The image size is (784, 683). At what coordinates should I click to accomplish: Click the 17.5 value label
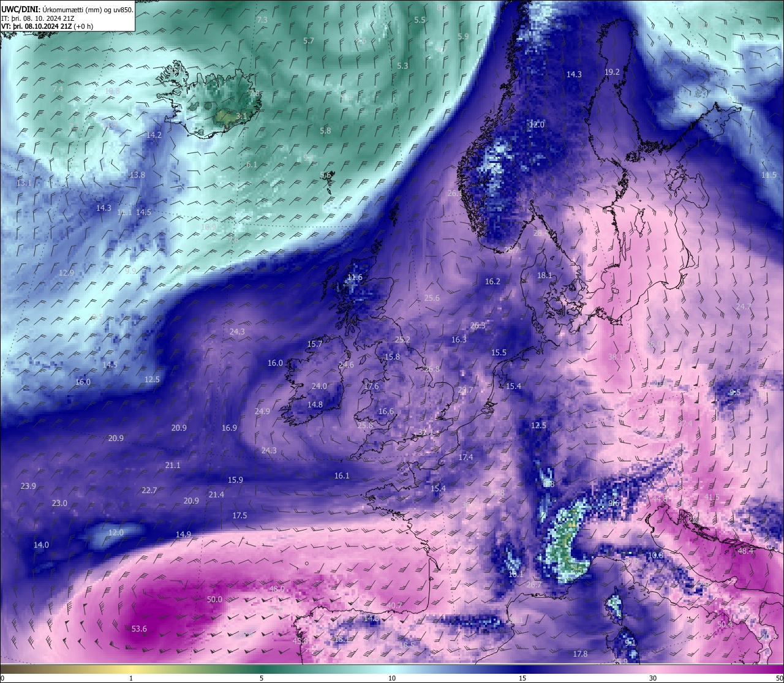pyautogui.click(x=239, y=515)
